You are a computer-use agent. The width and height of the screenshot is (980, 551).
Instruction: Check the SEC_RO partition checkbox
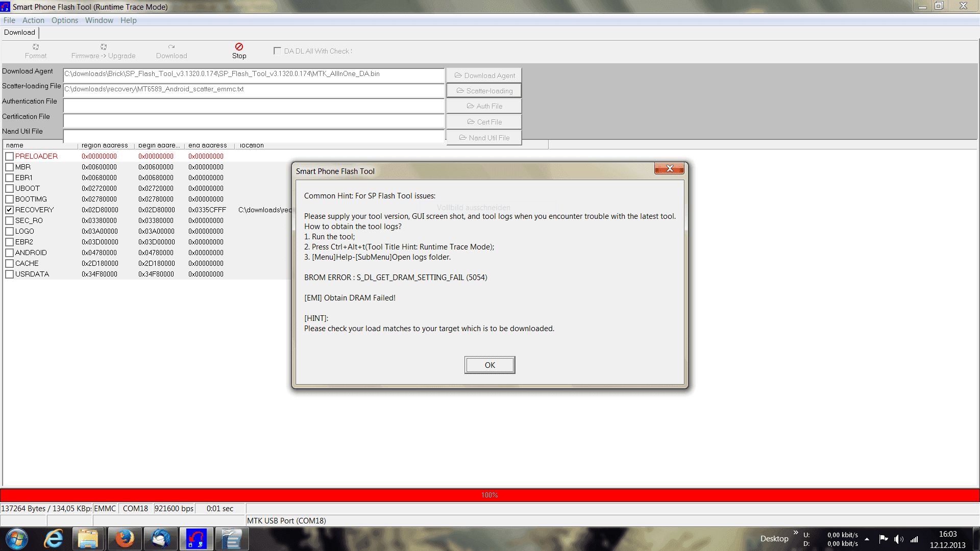tap(9, 220)
